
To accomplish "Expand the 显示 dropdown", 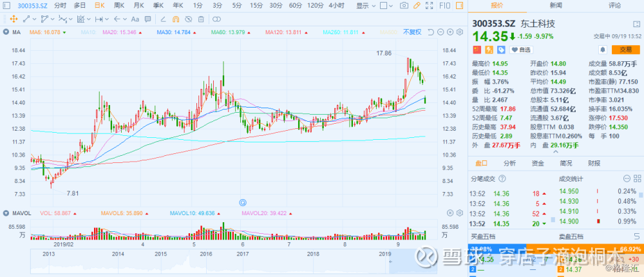I will (x=366, y=5).
